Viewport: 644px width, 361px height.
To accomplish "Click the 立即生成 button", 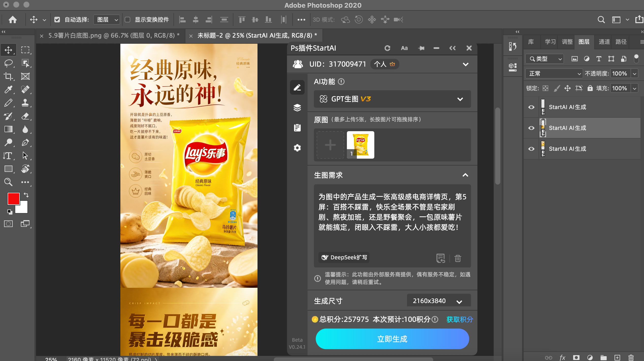I will point(392,339).
